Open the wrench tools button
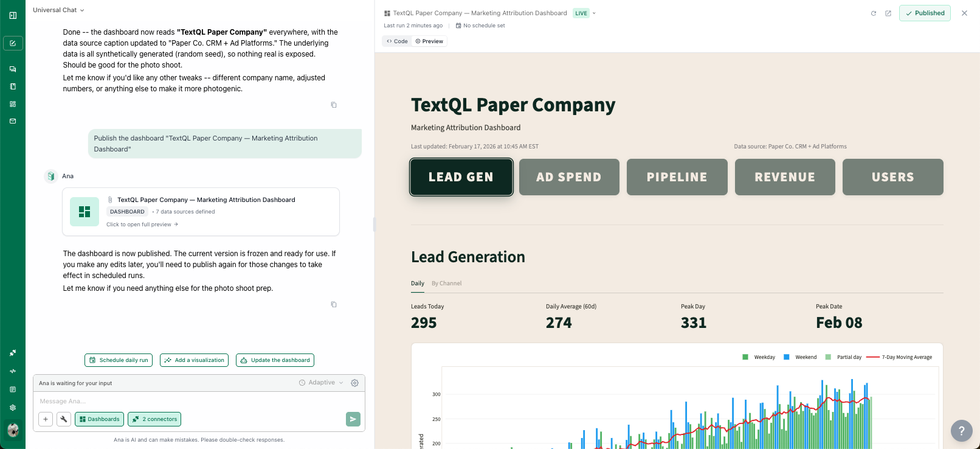 pyautogui.click(x=64, y=419)
